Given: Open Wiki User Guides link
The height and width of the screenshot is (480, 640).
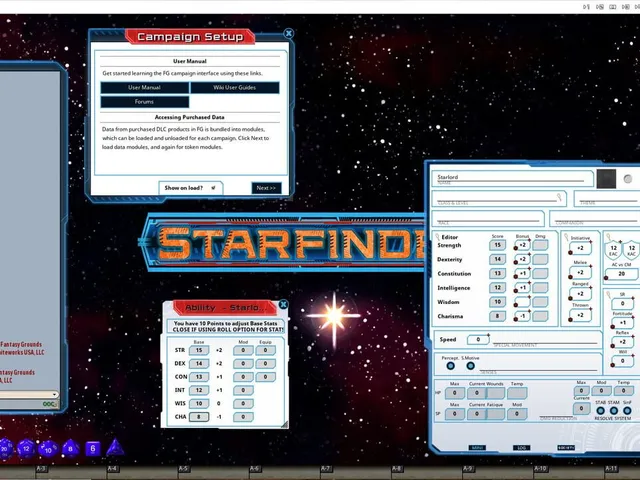Looking at the screenshot, I should (x=235, y=87).
